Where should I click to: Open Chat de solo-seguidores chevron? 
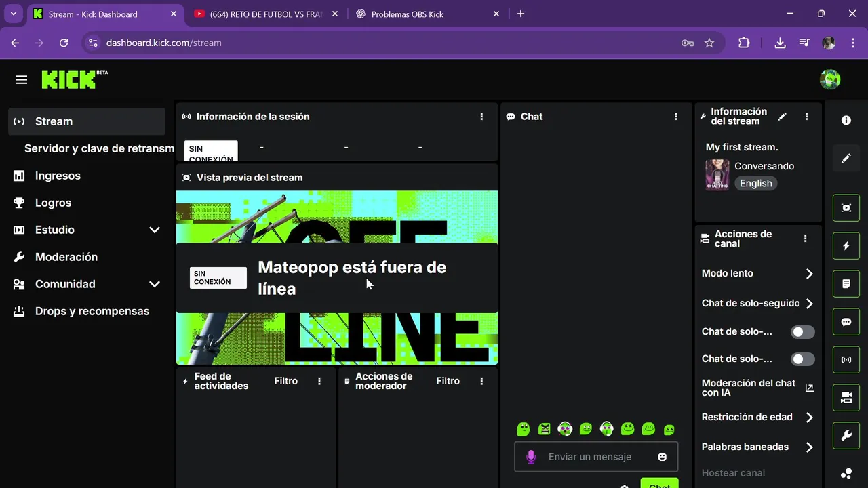pyautogui.click(x=809, y=304)
